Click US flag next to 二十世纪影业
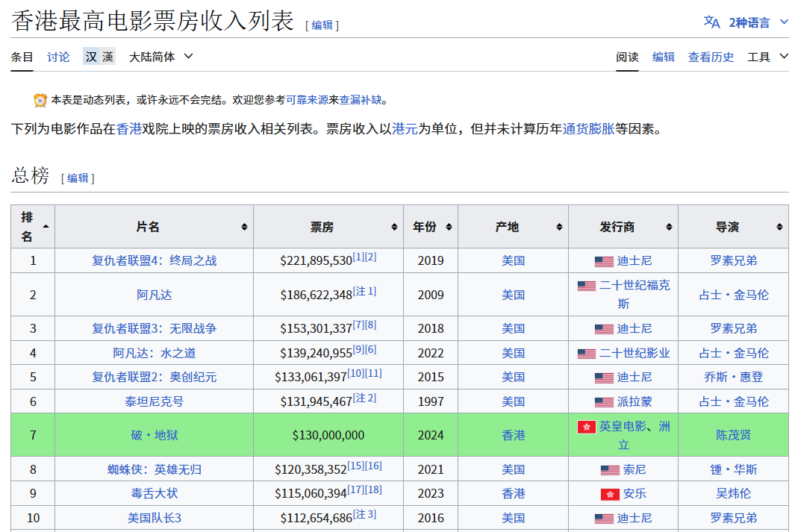 [587, 354]
